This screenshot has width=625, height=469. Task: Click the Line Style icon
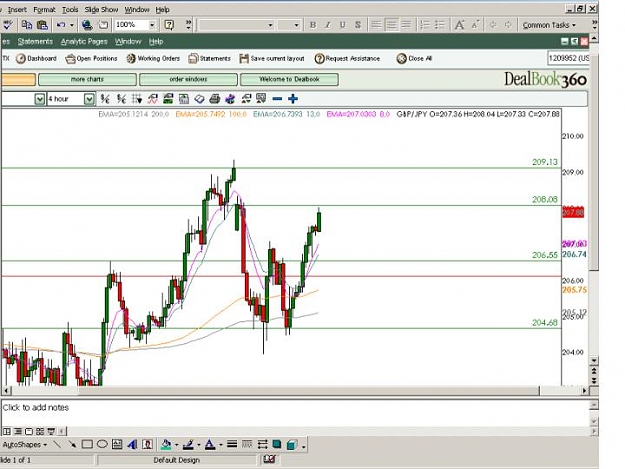(x=232, y=444)
